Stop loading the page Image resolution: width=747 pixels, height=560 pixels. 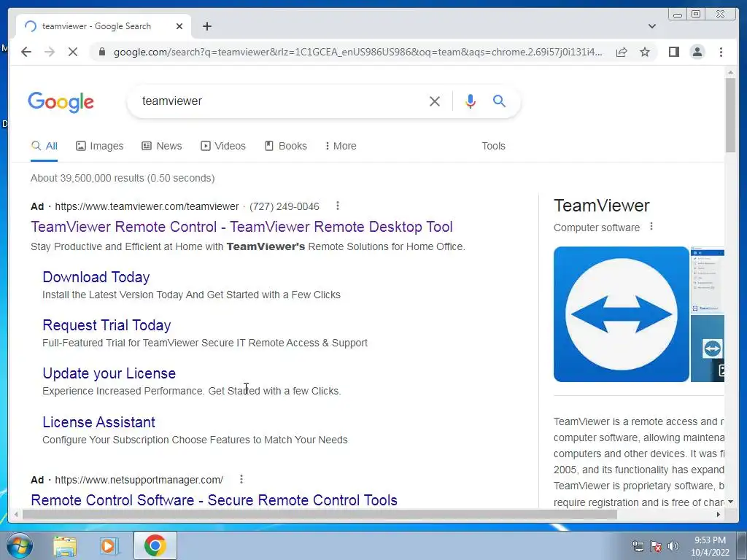coord(73,52)
